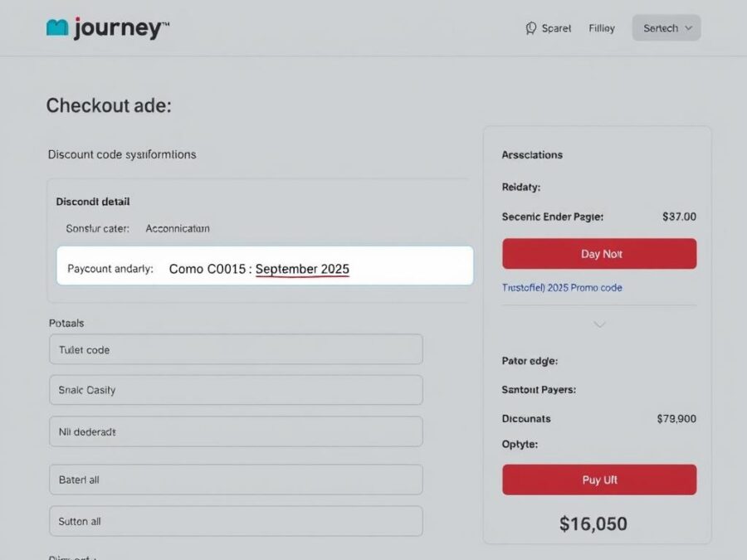This screenshot has width=747, height=560.
Task: Click the Checkout ade heading
Action: (x=108, y=105)
